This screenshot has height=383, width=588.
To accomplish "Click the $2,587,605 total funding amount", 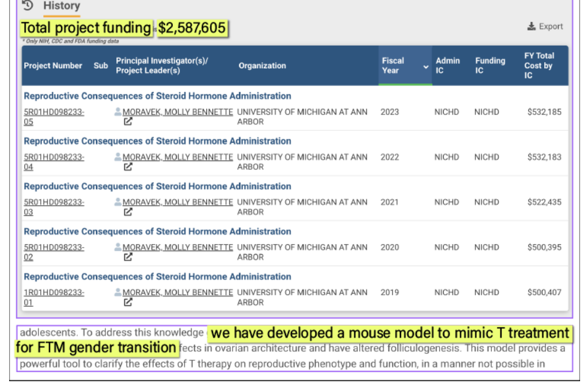I will click(192, 28).
